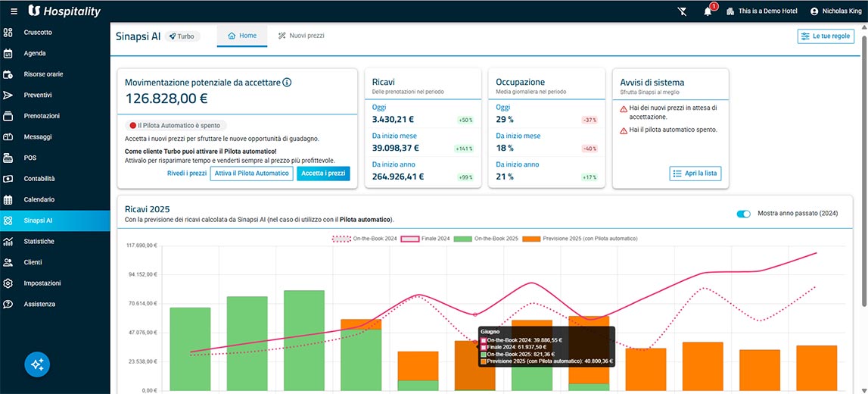Open Calendario in the sidebar
Image resolution: width=868 pixels, height=394 pixels.
tap(54, 199)
